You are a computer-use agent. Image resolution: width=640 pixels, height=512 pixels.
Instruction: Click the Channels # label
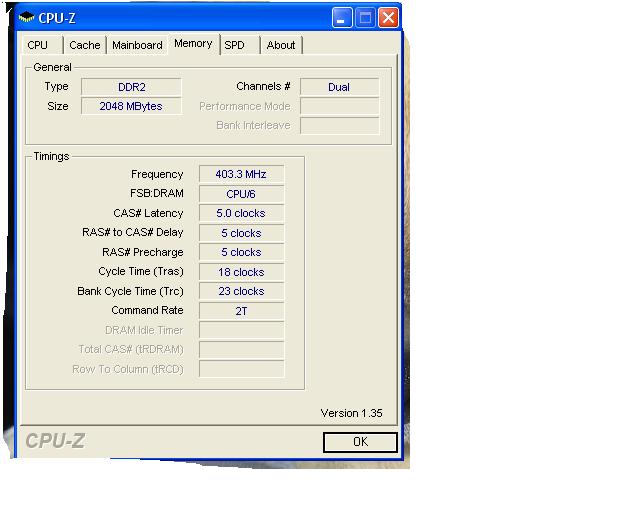click(x=263, y=87)
